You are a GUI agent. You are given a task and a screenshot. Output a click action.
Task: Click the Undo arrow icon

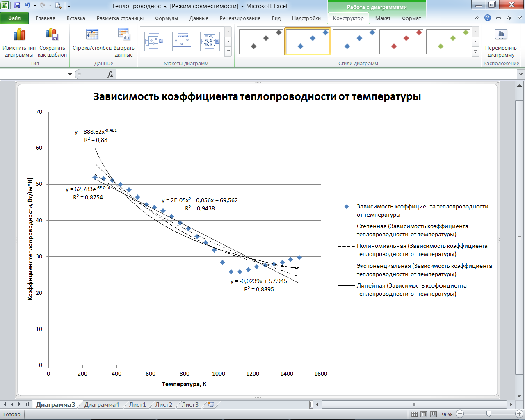click(27, 6)
